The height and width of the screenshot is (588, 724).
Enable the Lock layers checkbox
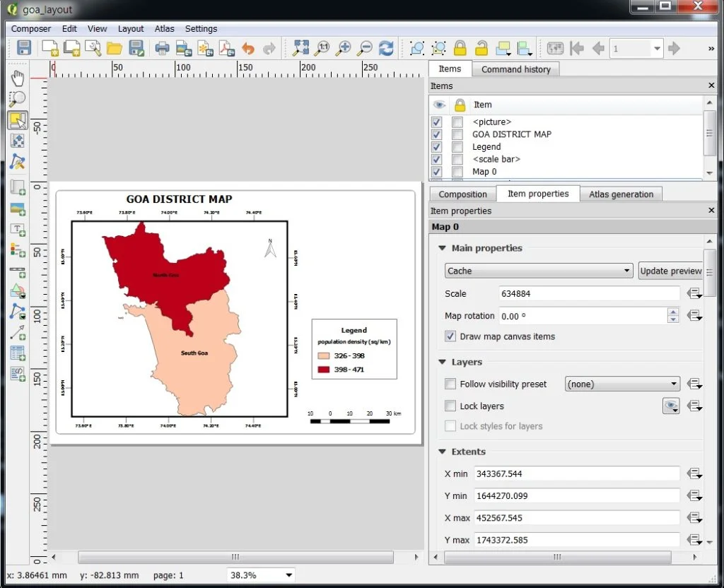(450, 406)
